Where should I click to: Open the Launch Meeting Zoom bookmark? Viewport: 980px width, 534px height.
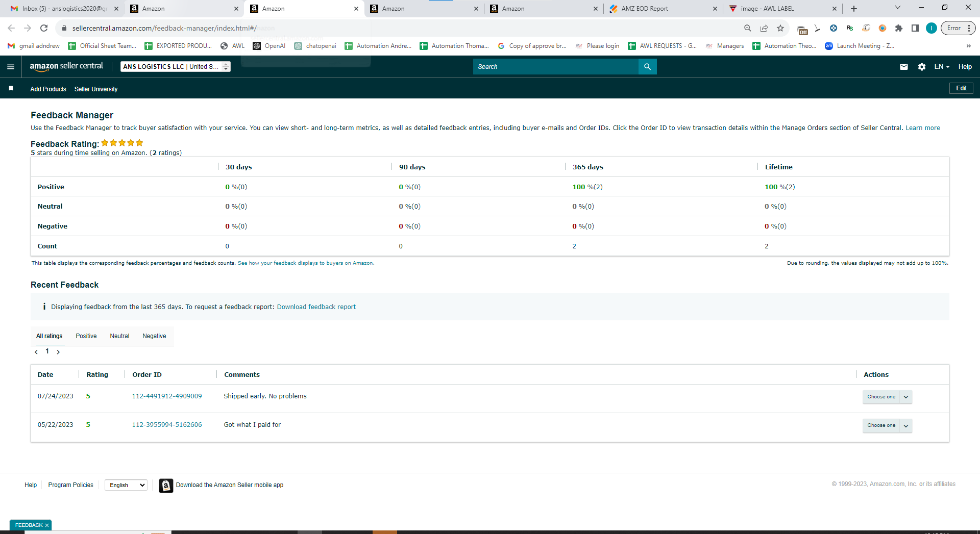click(860, 46)
